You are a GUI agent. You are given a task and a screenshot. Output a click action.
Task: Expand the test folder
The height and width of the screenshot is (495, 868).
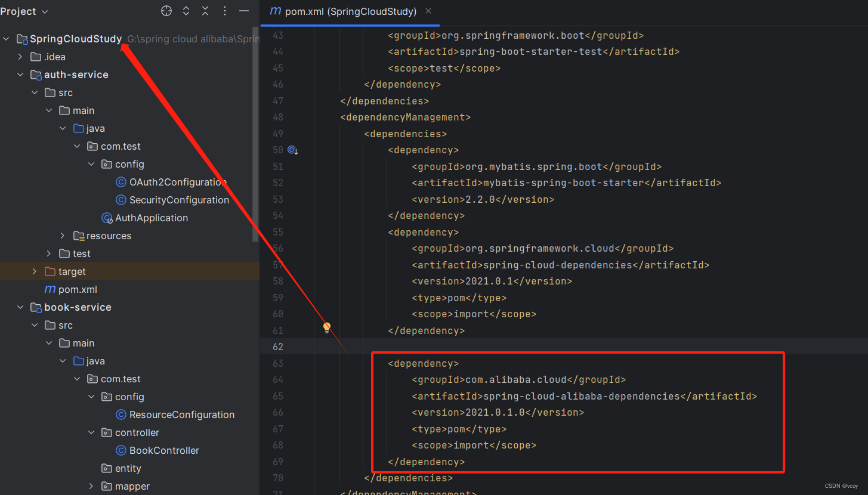[49, 253]
